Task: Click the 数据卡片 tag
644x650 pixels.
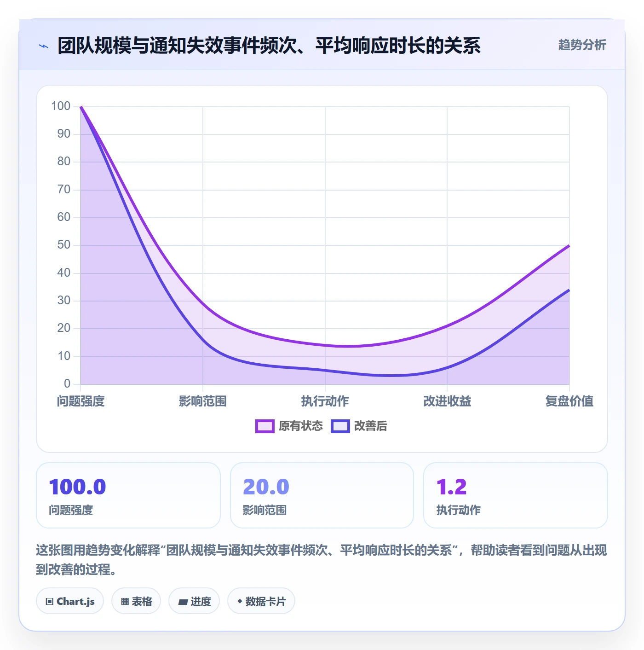Action: pyautogui.click(x=261, y=601)
